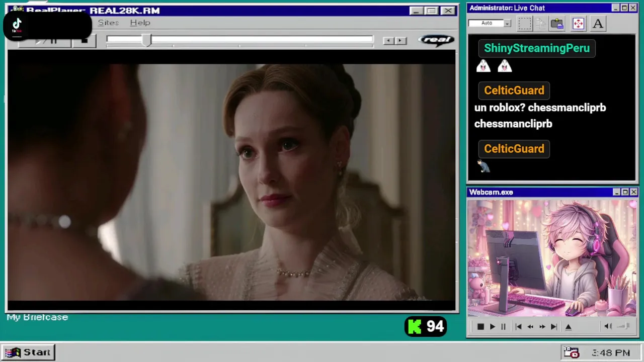
Task: Click the green Kick K logo
Action: click(414, 327)
